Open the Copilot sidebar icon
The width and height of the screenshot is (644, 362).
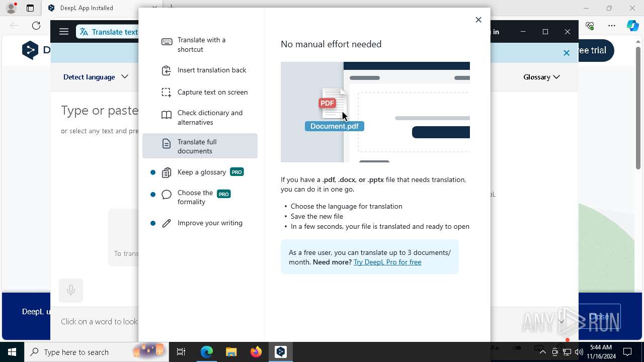pyautogui.click(x=632, y=26)
